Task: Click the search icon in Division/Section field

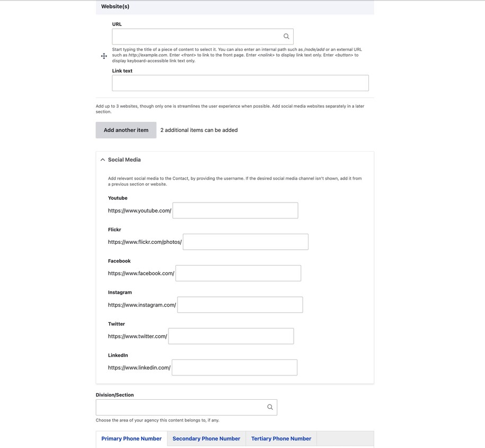Action: tap(270, 407)
